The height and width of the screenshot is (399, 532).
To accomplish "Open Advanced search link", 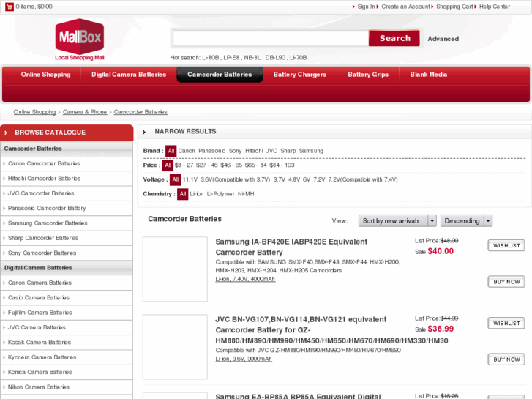I will [x=443, y=39].
